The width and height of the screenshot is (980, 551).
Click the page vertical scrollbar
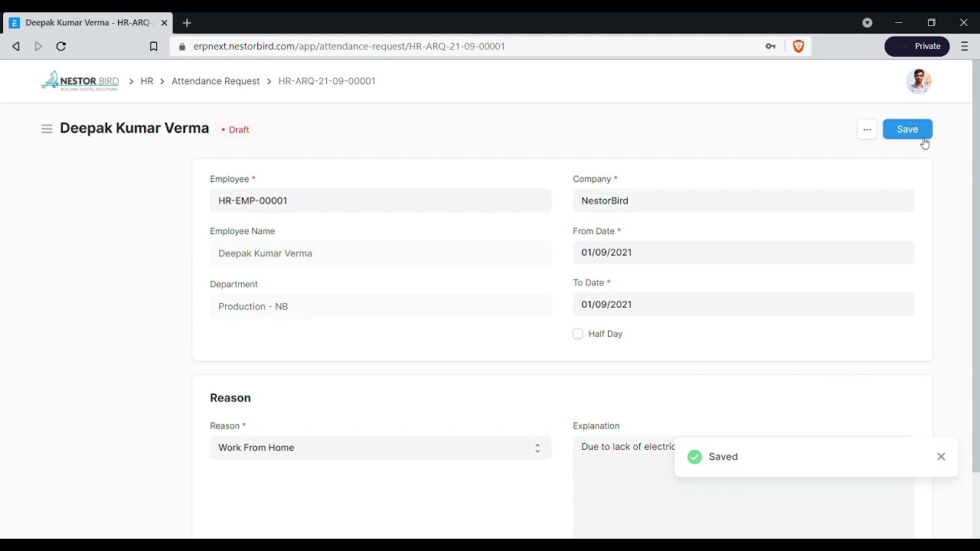975,266
